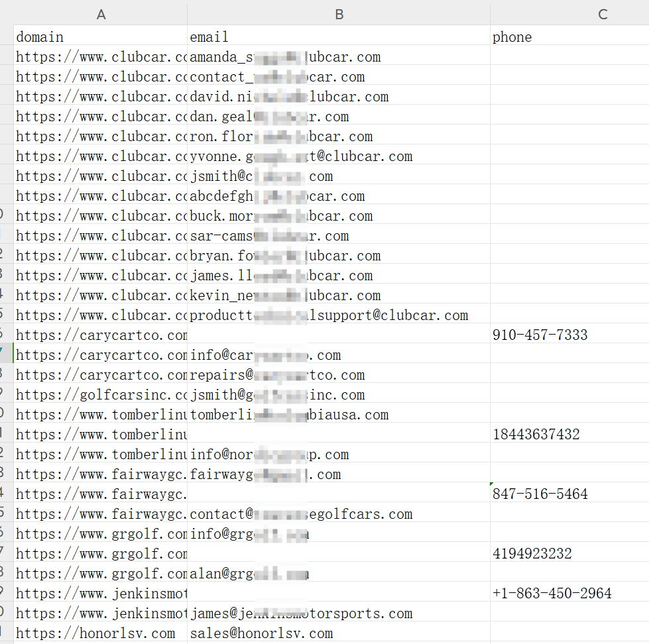Select the email cell starting 'abcdefgh'
The image size is (649, 644).
(x=339, y=195)
